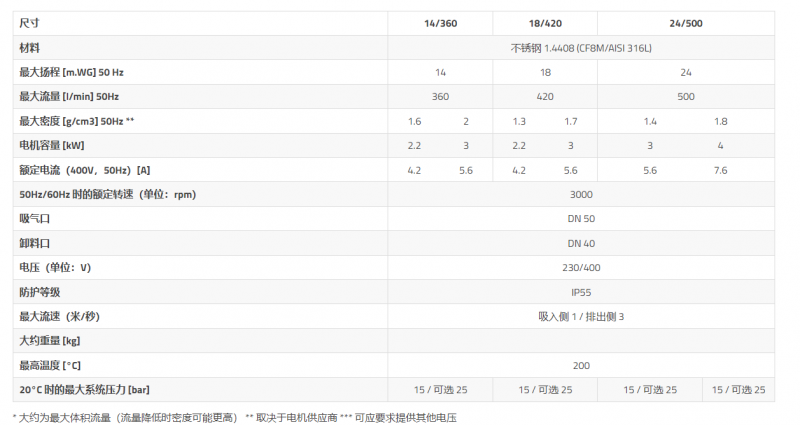The height and width of the screenshot is (425, 800).
Task: Select the DN 40 discharge port value
Action: pyautogui.click(x=581, y=243)
